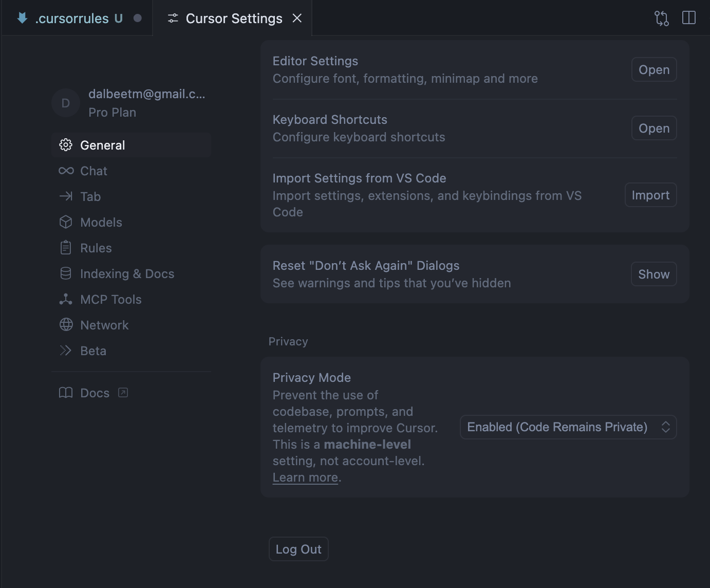Click the U git status badge

(119, 18)
